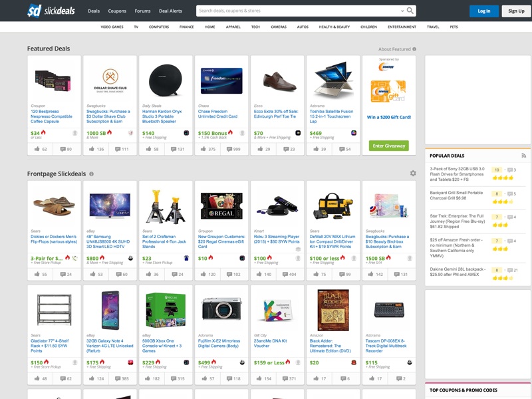The height and width of the screenshot is (399, 532).
Task: Open Dakine Gemini 28L backpack popular deal
Action: [x=458, y=272]
